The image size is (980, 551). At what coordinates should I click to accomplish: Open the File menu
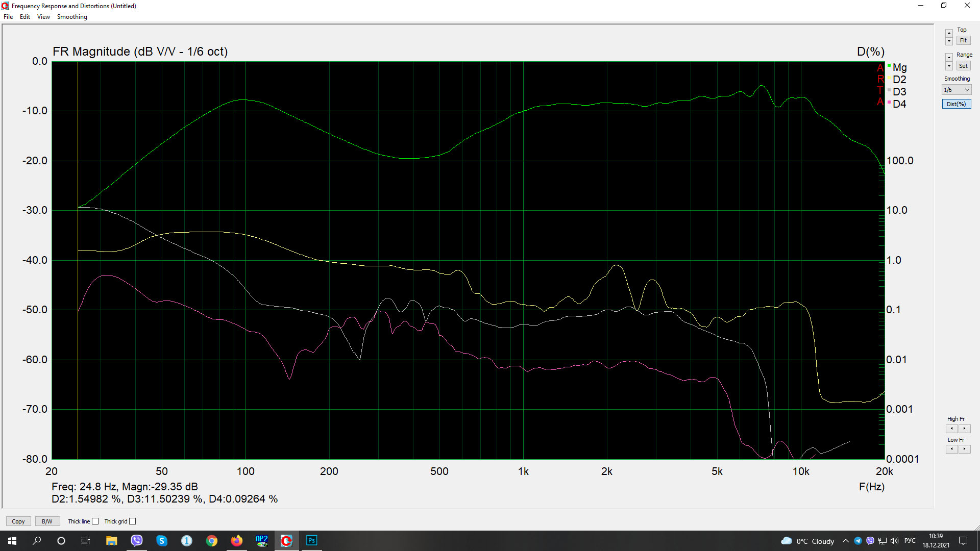click(8, 17)
